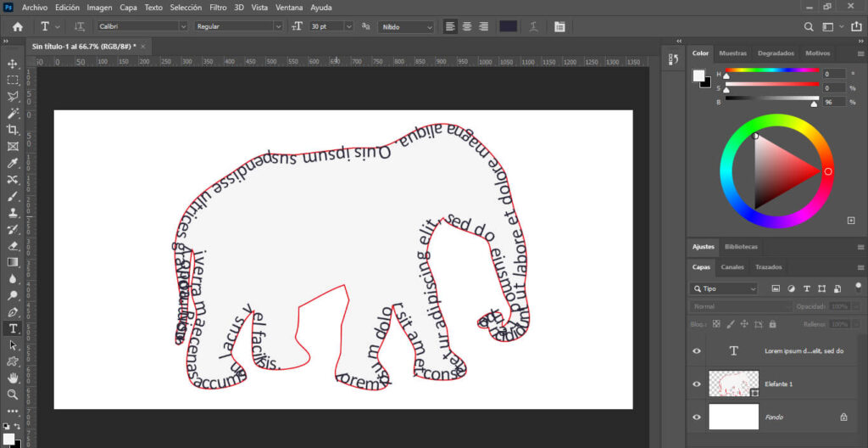Filter layers by type layers
Screen dimensions: 868x448
807,288
